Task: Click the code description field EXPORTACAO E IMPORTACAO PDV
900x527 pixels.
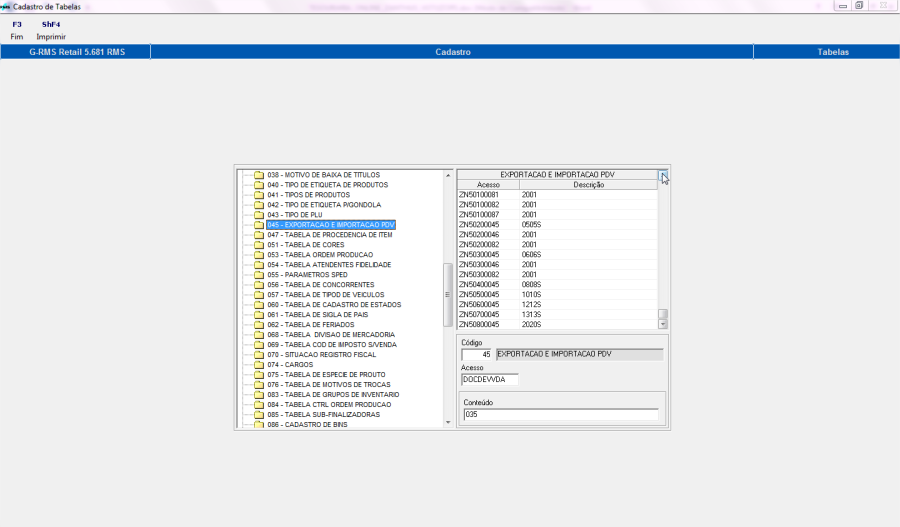Action: click(x=580, y=355)
